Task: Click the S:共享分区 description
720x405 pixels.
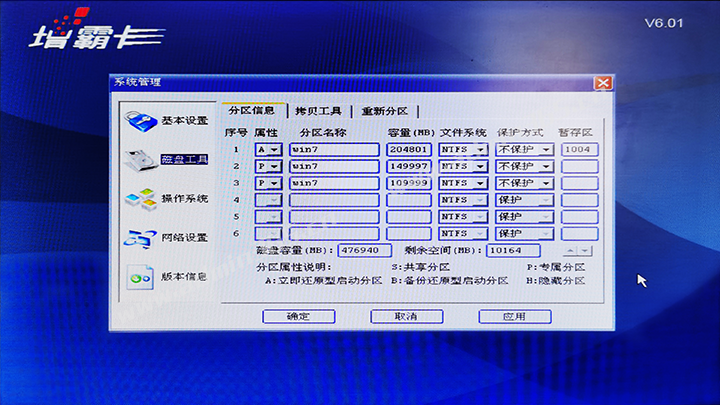Action: point(420,267)
